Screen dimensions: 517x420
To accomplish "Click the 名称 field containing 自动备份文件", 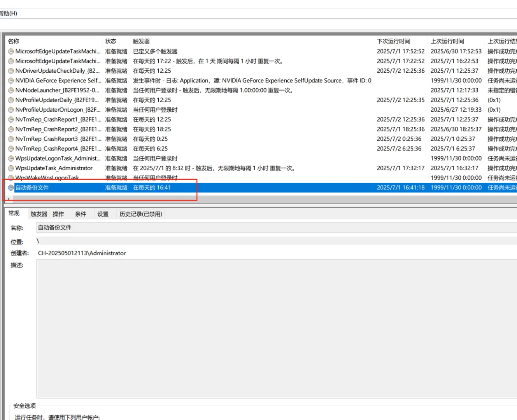I will [x=277, y=227].
